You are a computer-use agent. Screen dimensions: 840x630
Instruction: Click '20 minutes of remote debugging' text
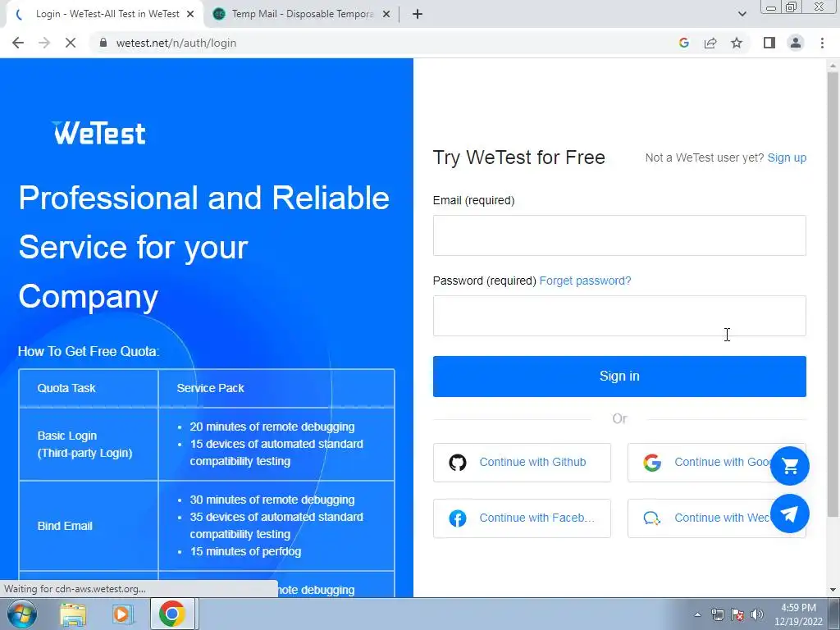(x=272, y=427)
